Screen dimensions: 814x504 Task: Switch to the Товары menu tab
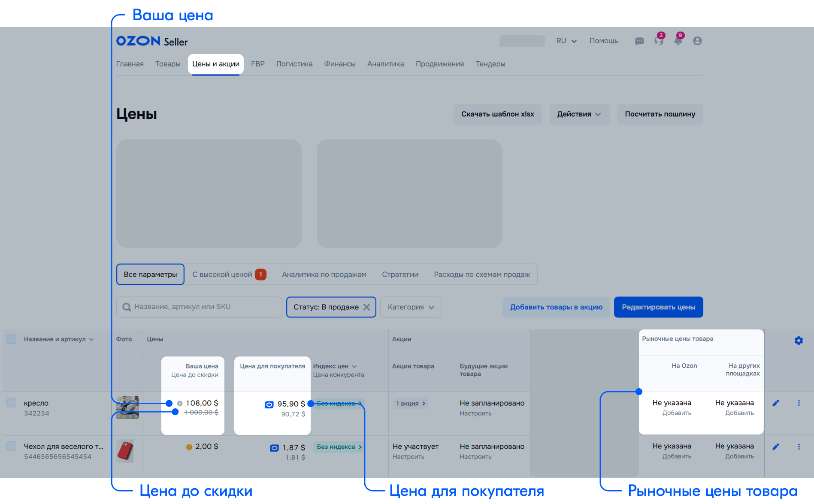click(168, 64)
